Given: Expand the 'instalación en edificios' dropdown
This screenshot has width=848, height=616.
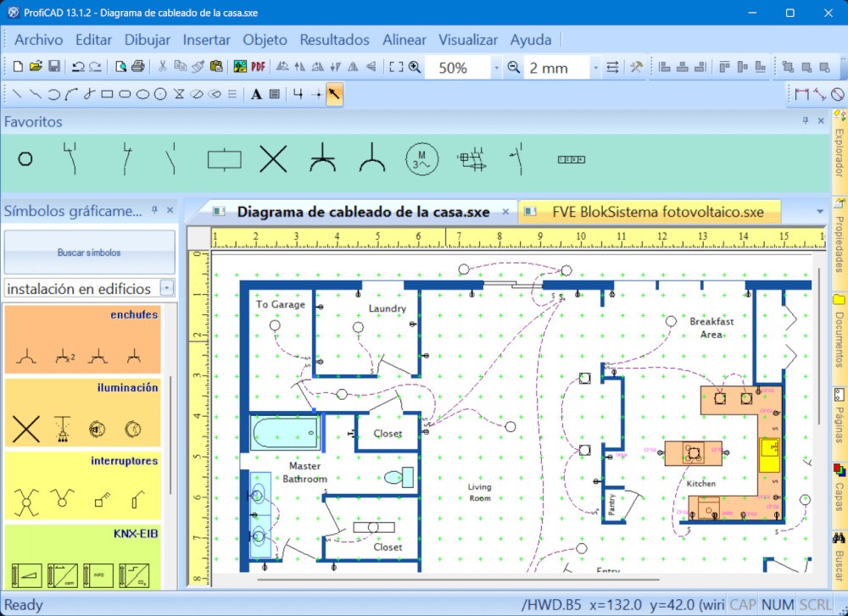Looking at the screenshot, I should click(167, 288).
